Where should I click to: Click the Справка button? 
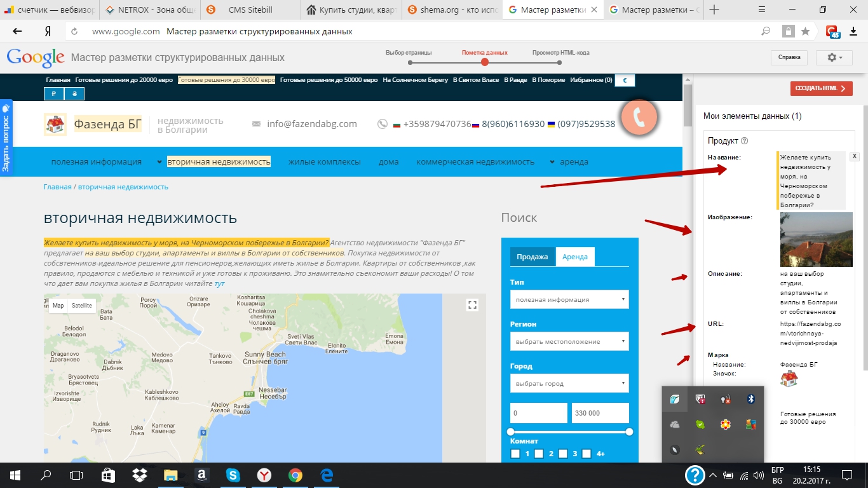[x=789, y=57]
